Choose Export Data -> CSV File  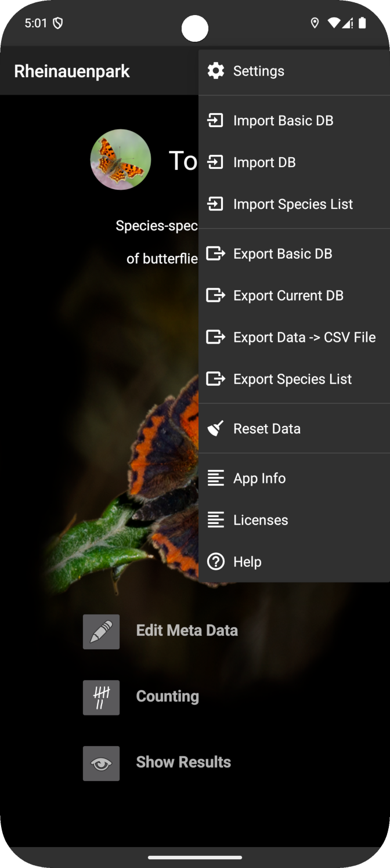(304, 337)
